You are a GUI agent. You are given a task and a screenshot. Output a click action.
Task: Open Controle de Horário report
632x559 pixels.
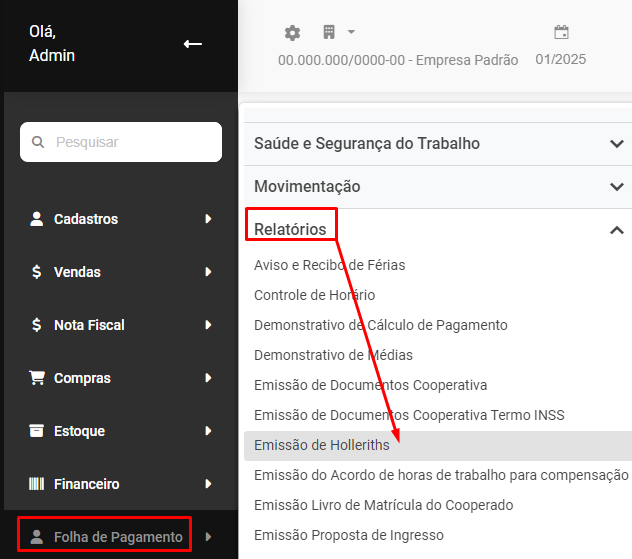314,295
